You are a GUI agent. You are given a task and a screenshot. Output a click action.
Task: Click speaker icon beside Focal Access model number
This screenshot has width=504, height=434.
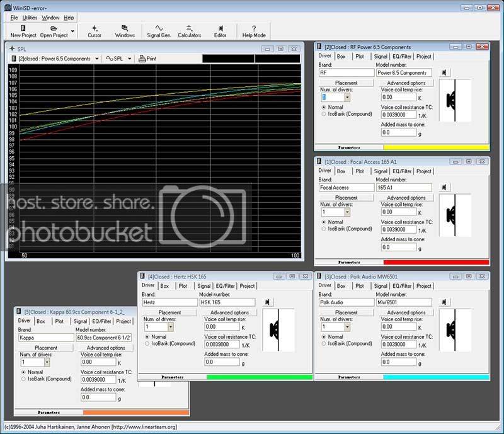tap(444, 187)
